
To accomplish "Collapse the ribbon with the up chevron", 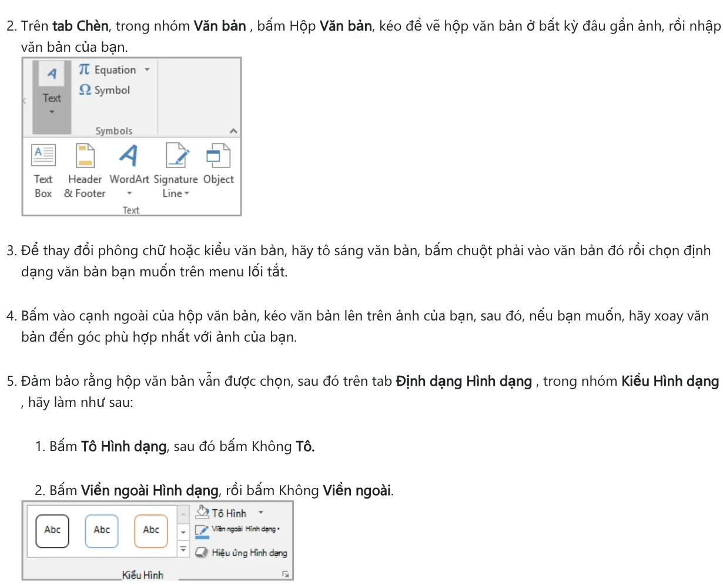I will [x=233, y=131].
